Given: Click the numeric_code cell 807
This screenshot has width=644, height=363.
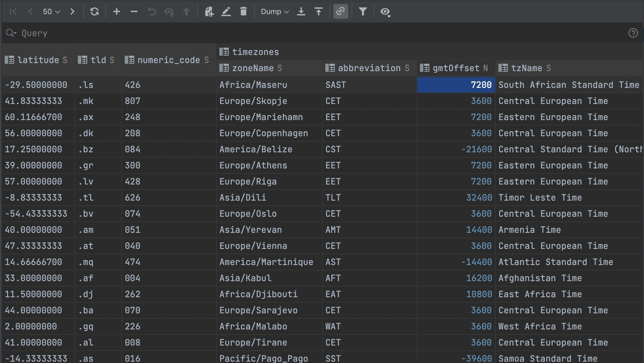Looking at the screenshot, I should click(x=169, y=101).
